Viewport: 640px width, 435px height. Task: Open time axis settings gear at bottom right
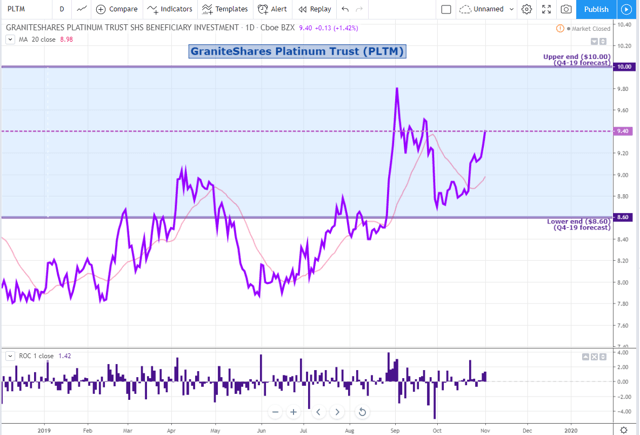624,430
